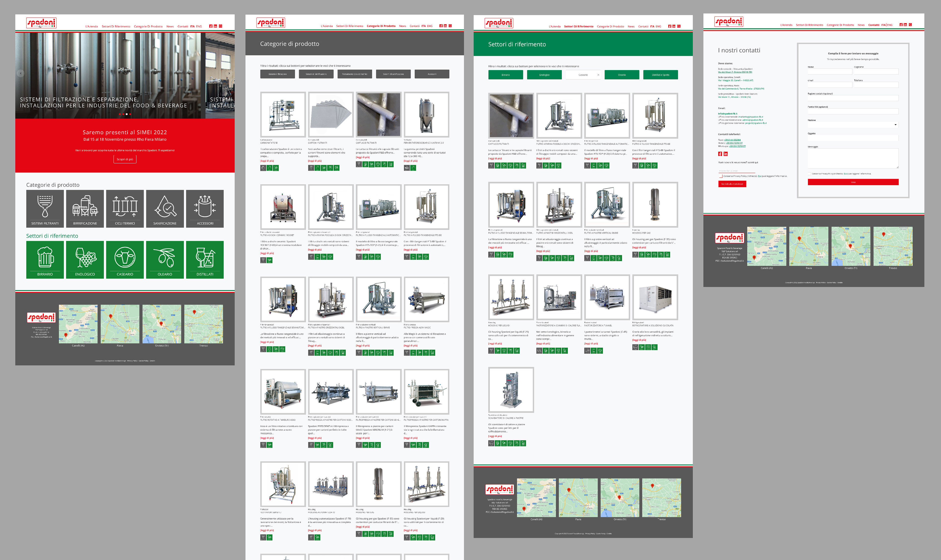Open the +39 0141 832004 phone link
The width and height of the screenshot is (941, 560).
coord(732,140)
